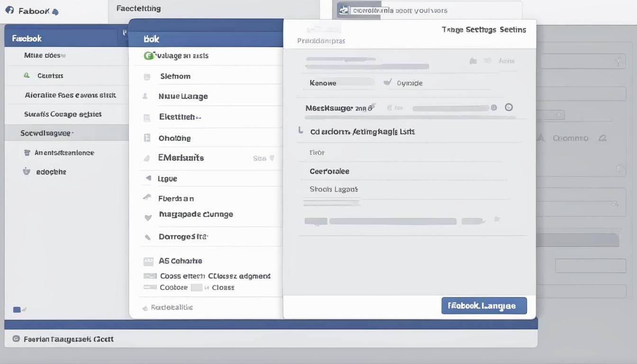Select Slefnom from the dropdown menu list
The width and height of the screenshot is (637, 364).
pos(173,76)
